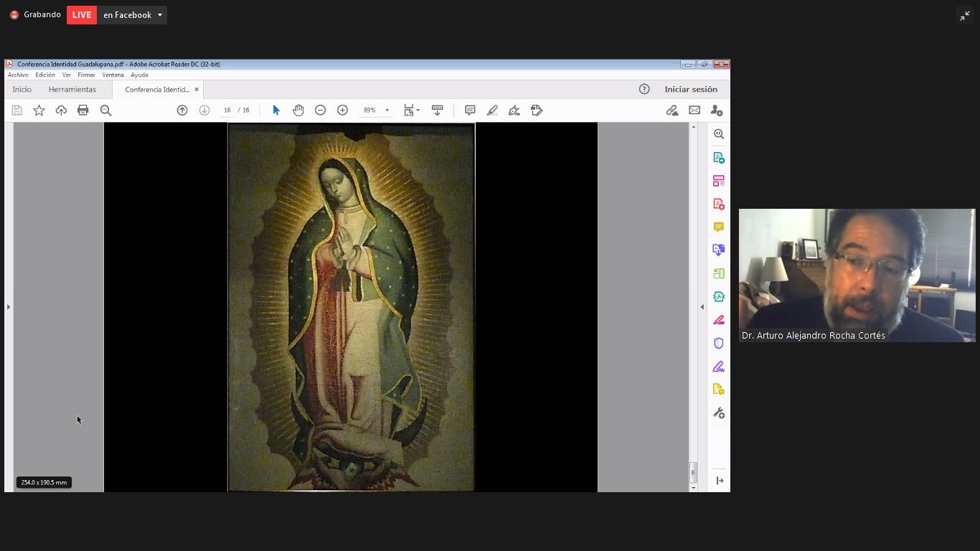Open the Export PDF tool in right pane
The height and width of the screenshot is (551, 980).
pos(719,158)
